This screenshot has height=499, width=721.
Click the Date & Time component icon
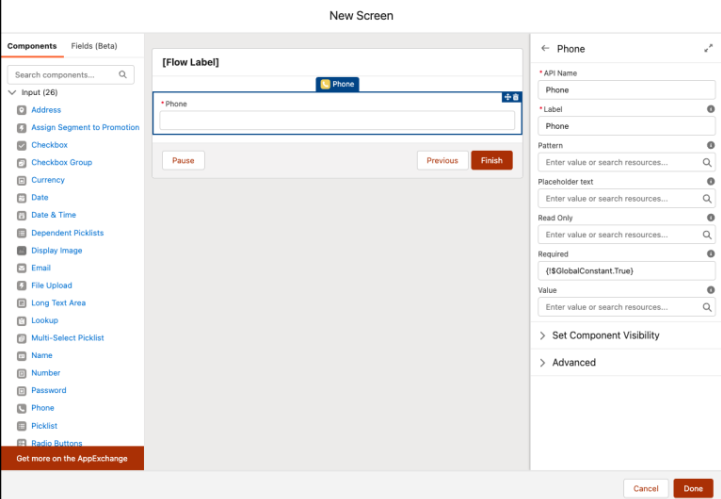(22, 215)
